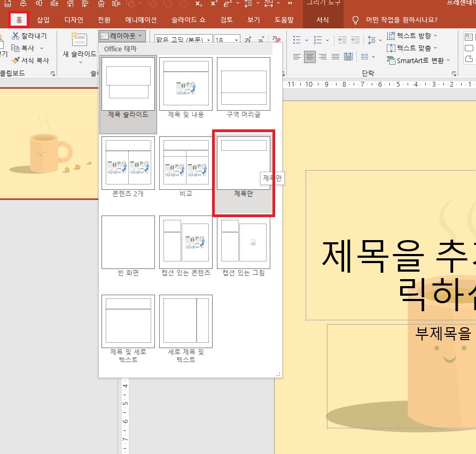This screenshot has height=454, width=476.
Task: Toggle center text alignment
Action: (x=310, y=57)
